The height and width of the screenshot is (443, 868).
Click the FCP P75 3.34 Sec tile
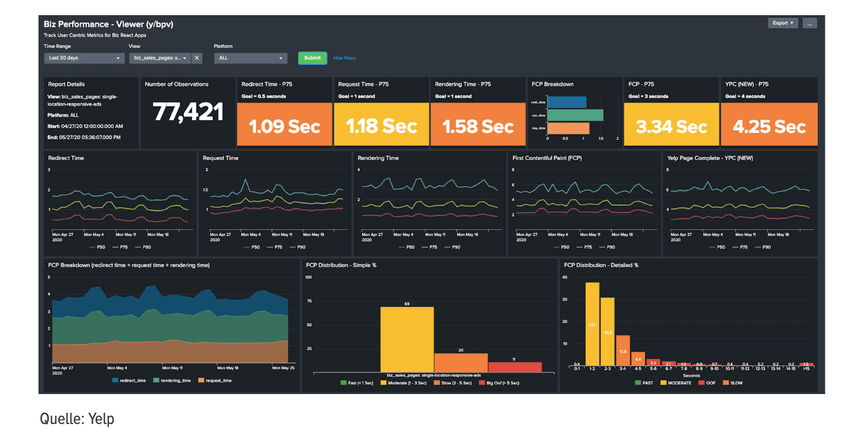click(x=672, y=124)
